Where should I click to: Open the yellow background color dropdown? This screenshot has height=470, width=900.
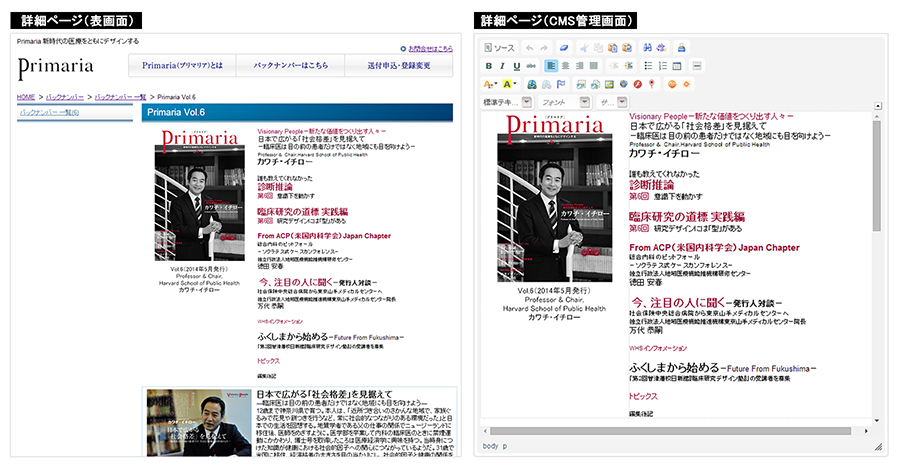(x=509, y=84)
